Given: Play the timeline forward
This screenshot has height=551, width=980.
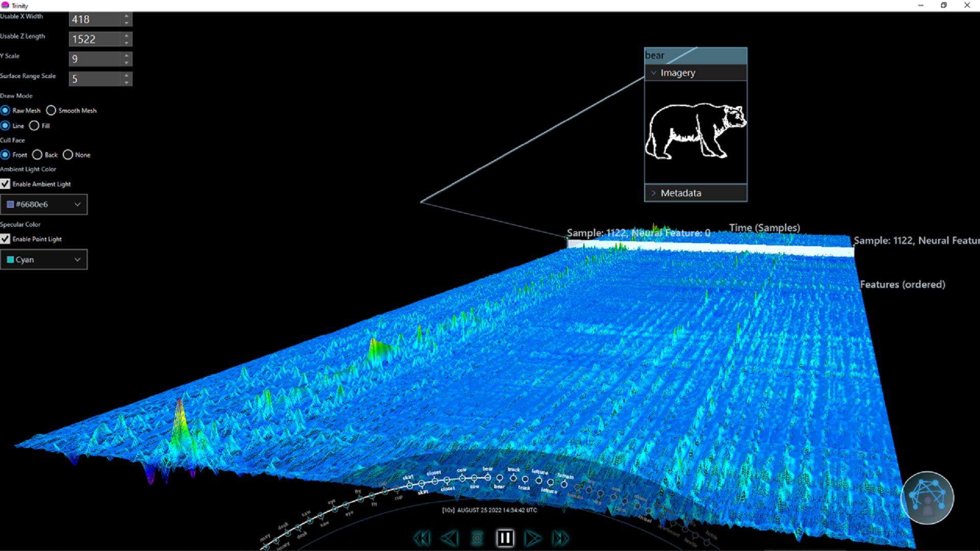Looking at the screenshot, I should coord(532,538).
